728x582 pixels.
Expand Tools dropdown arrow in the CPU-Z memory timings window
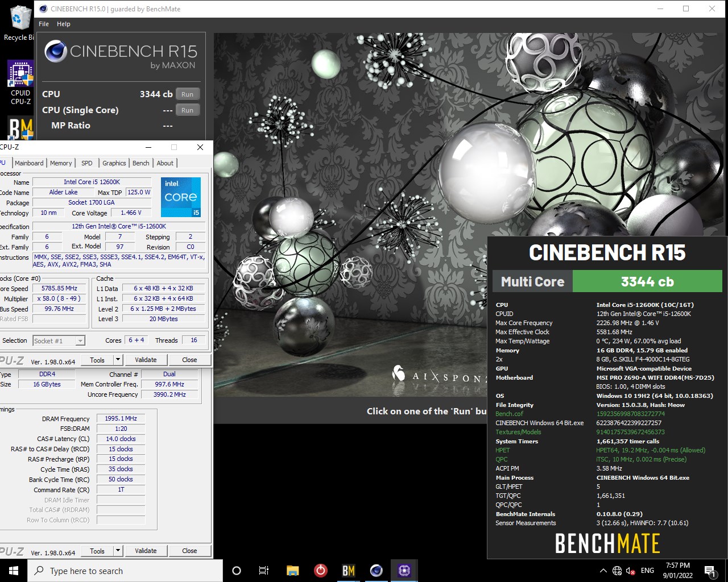click(x=118, y=551)
